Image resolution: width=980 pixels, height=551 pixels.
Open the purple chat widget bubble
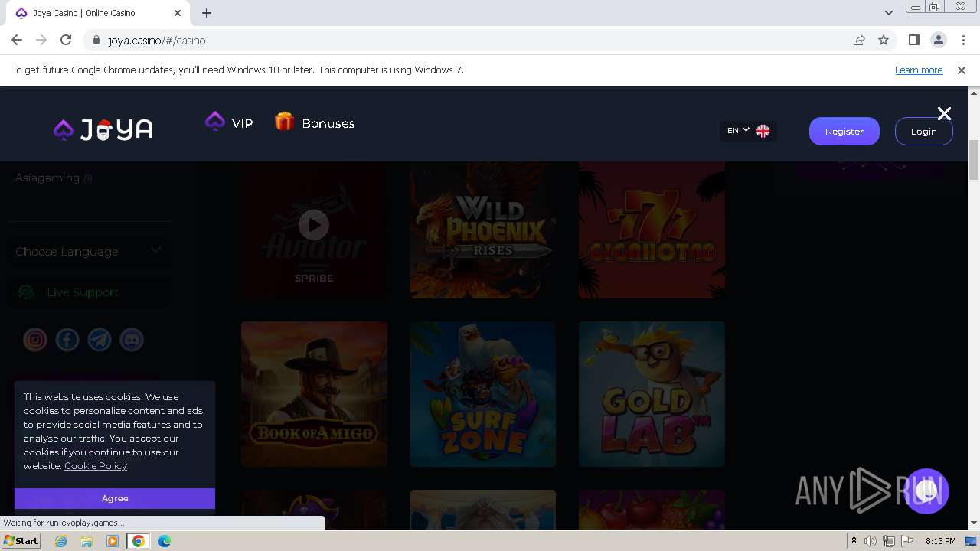(x=926, y=491)
